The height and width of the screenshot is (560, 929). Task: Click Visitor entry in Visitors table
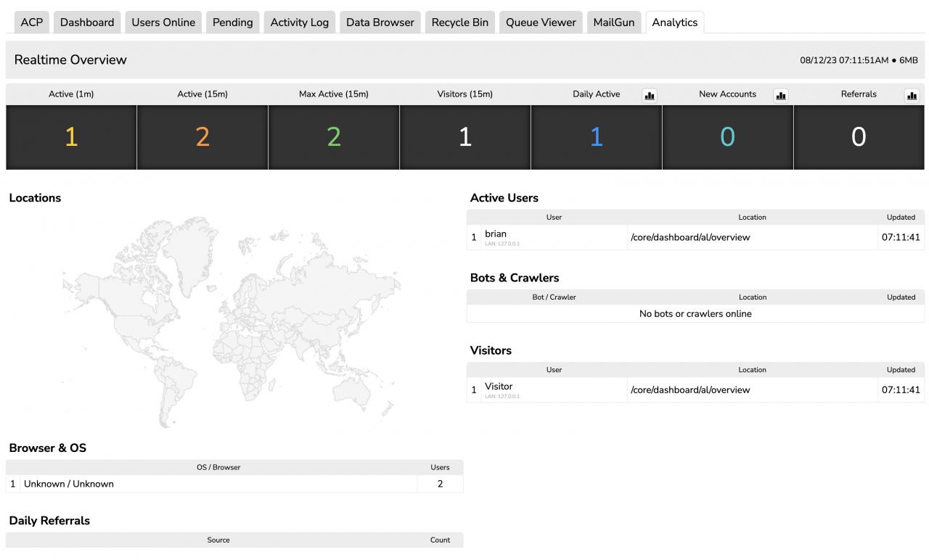(499, 387)
